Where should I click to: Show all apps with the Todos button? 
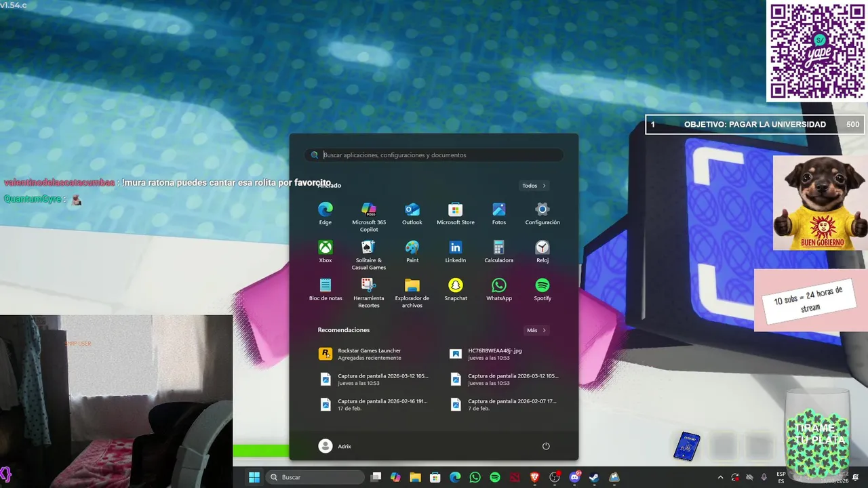[x=534, y=186]
